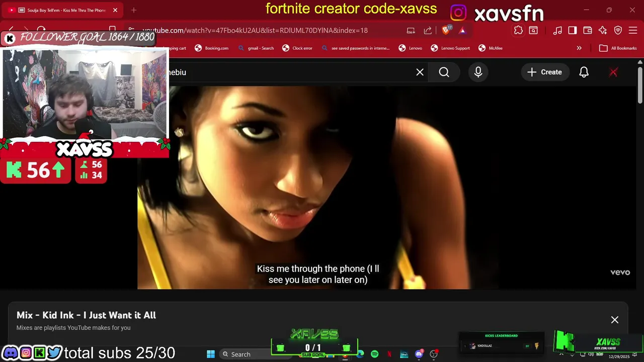This screenshot has height=362, width=644.
Task: Click the install app icon in address bar
Action: tap(411, 30)
